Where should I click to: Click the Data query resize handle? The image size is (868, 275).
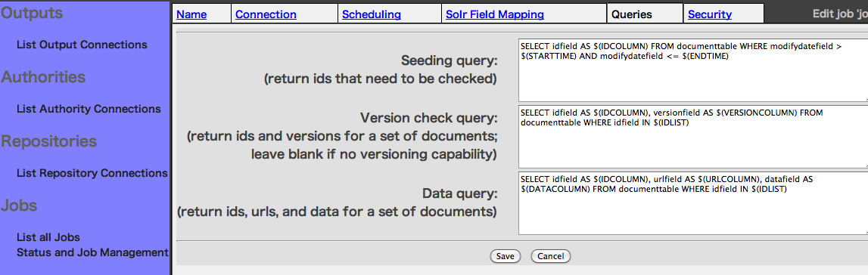click(865, 232)
